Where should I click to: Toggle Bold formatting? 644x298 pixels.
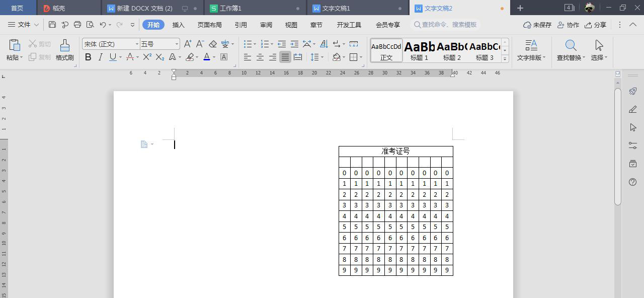click(88, 57)
